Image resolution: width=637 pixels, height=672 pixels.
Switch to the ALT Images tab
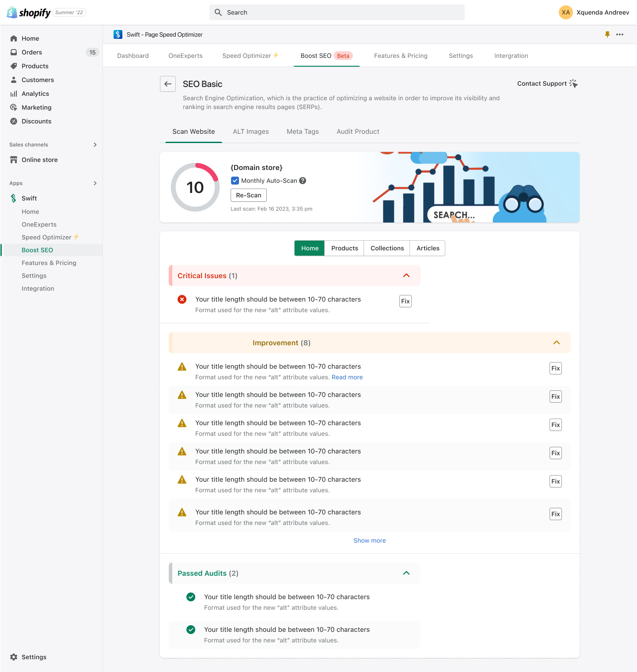click(251, 132)
